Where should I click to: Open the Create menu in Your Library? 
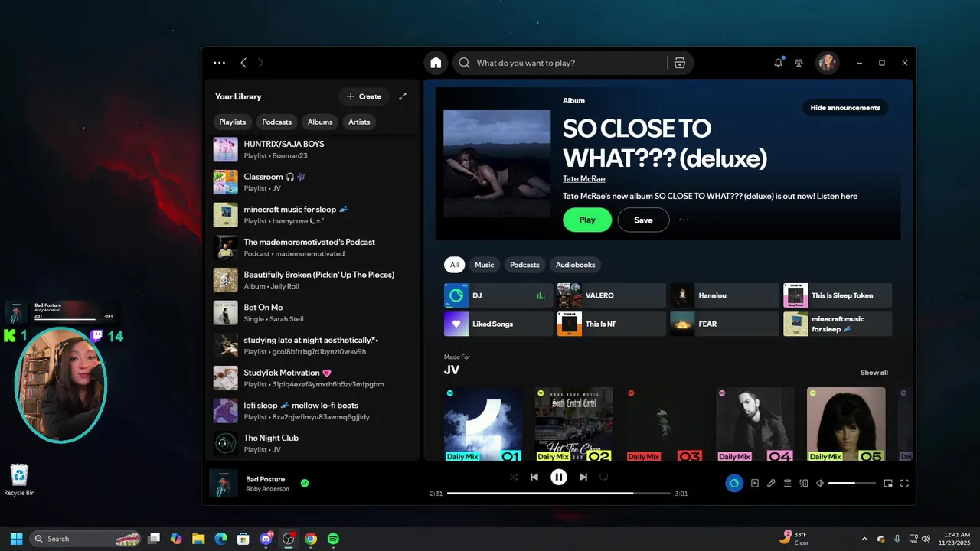click(x=364, y=96)
